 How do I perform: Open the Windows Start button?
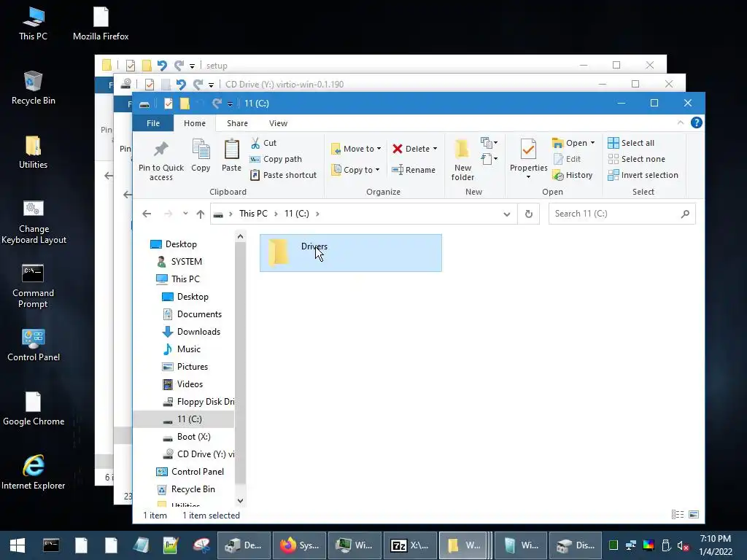[x=18, y=545]
